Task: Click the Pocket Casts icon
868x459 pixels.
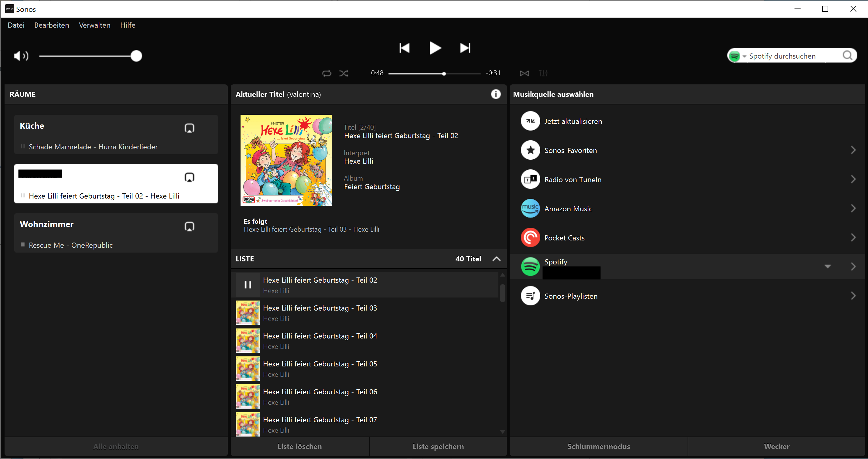Action: [530, 238]
